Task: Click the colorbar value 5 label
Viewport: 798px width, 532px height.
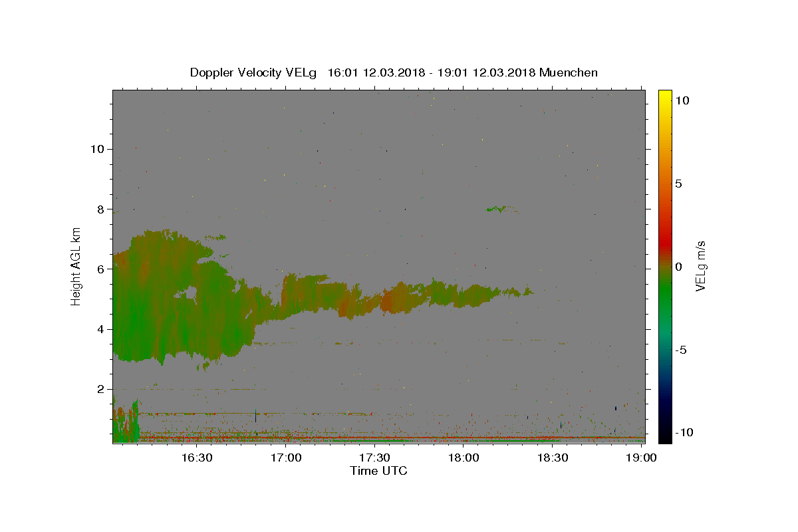Action: pos(678,184)
